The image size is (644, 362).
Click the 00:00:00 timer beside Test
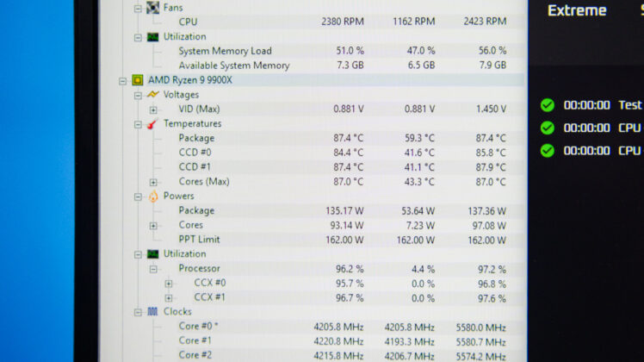[x=586, y=105]
